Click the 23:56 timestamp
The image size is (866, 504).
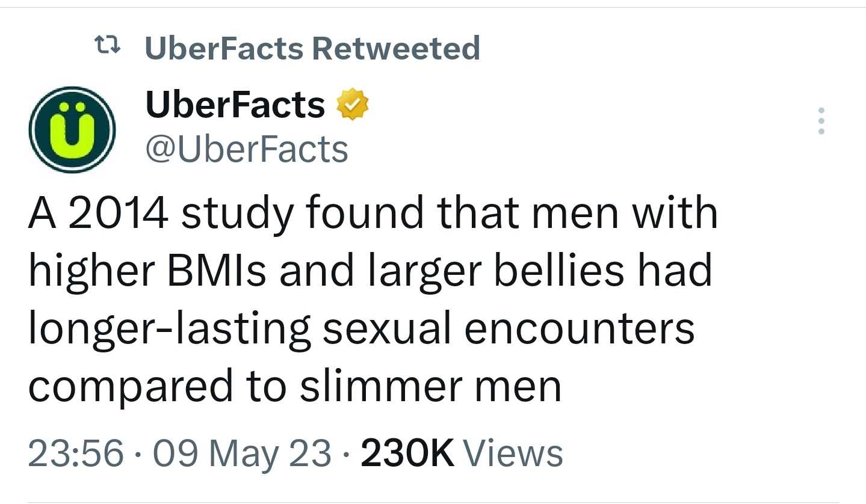pyautogui.click(x=76, y=453)
